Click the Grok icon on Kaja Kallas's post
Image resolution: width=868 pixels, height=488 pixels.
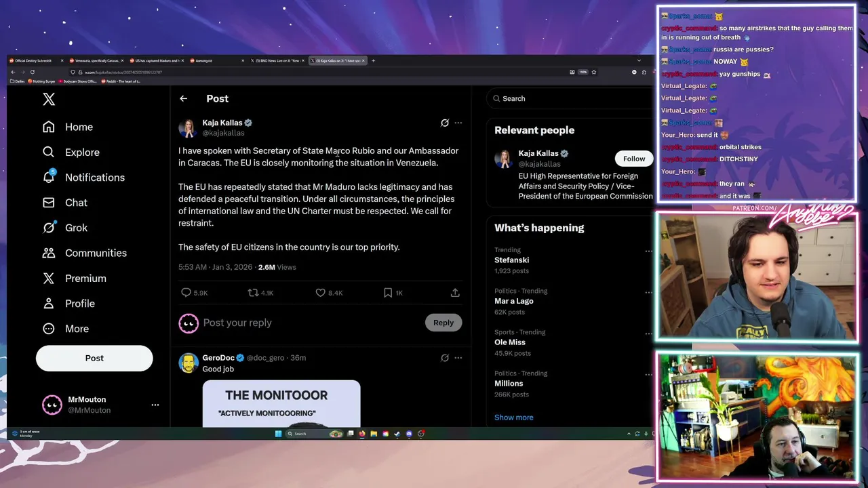click(445, 123)
